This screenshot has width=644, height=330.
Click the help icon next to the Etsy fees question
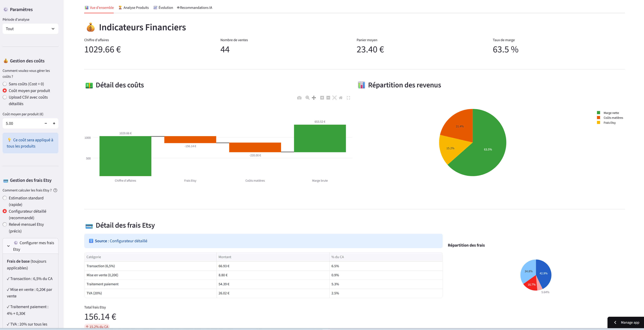tap(55, 190)
